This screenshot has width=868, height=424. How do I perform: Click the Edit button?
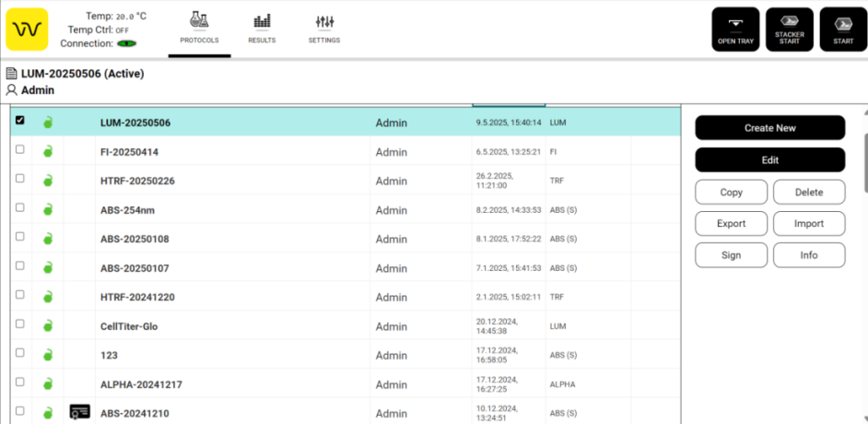coord(770,160)
